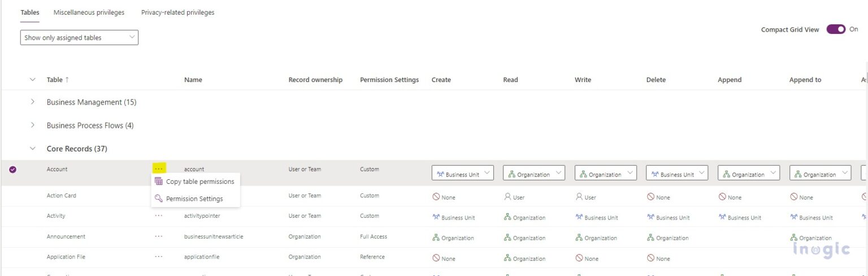This screenshot has width=868, height=276.
Task: Switch to Miscellaneous privileges tab
Action: point(89,12)
